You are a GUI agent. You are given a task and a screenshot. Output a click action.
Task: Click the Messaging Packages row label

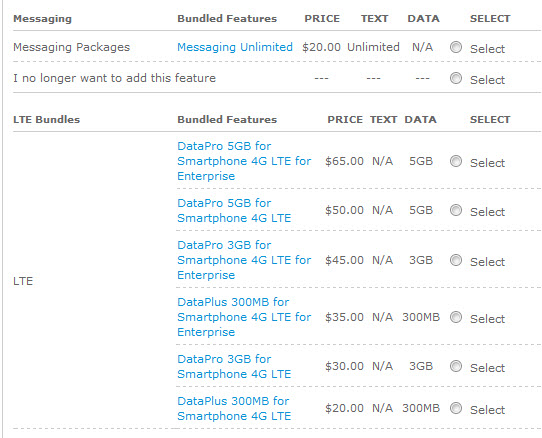pyautogui.click(x=72, y=47)
